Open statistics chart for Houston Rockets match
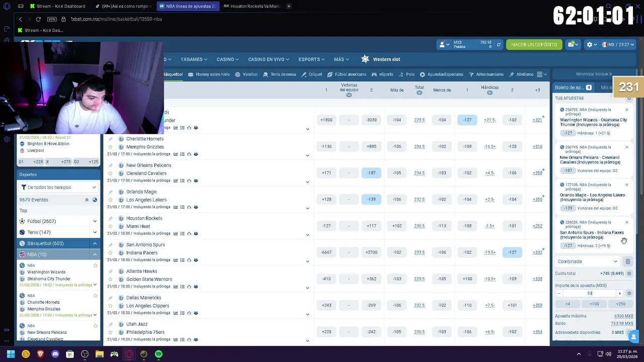The image size is (644, 362). pyautogui.click(x=176, y=233)
